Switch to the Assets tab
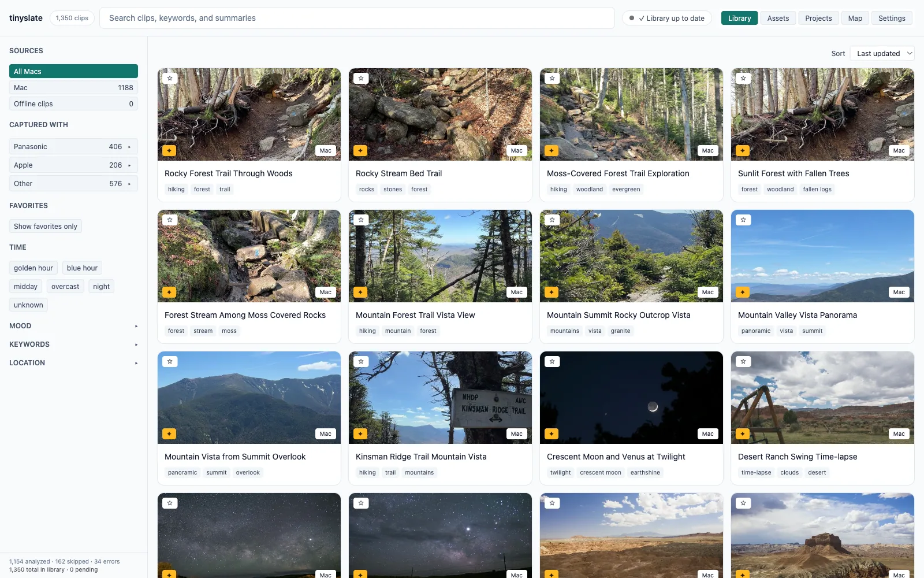This screenshot has height=578, width=924. click(x=778, y=18)
